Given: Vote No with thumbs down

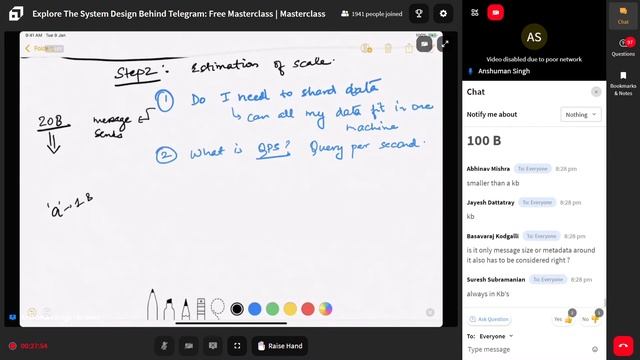Looking at the screenshot, I should tap(591, 319).
